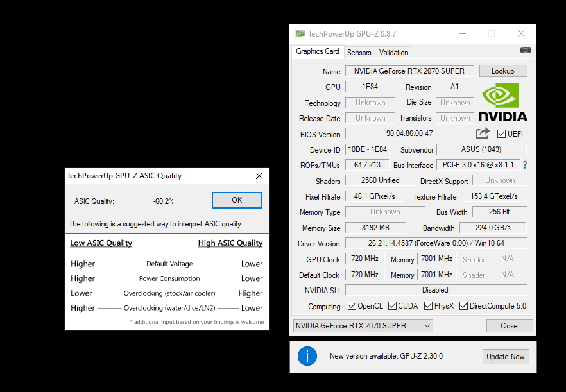Click the Default Voltage row label

pos(169,264)
